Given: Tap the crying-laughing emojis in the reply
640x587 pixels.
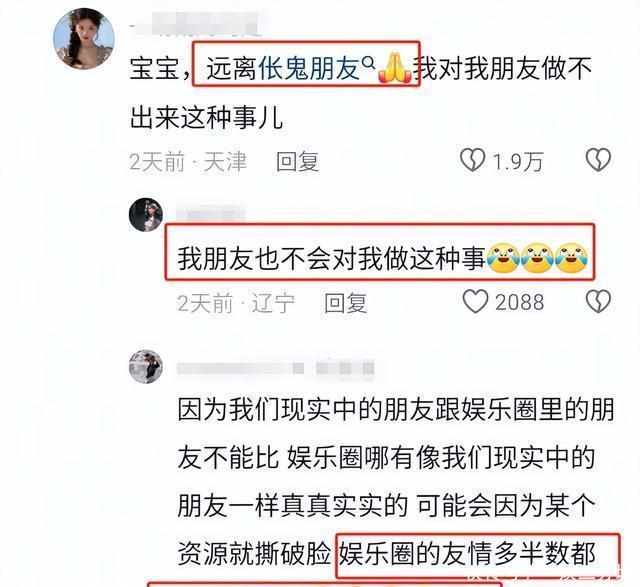Looking at the screenshot, I should [538, 258].
